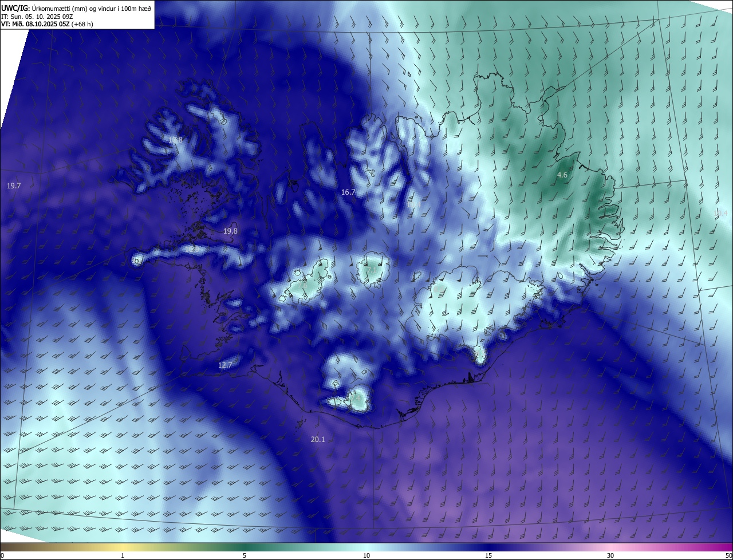This screenshot has height=560, width=733.
Task: Click the 19.7 value label on the map
Action: pyautogui.click(x=14, y=186)
